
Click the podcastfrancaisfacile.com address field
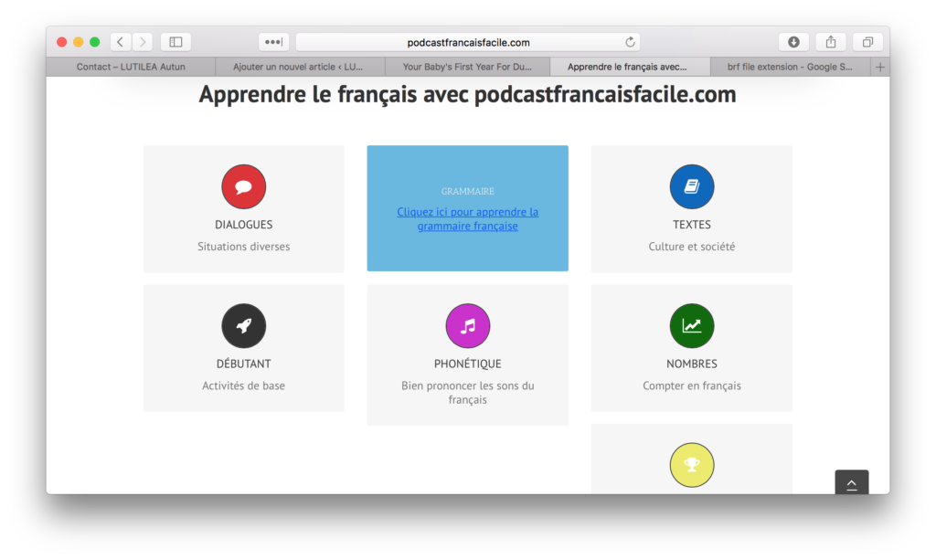click(x=468, y=42)
